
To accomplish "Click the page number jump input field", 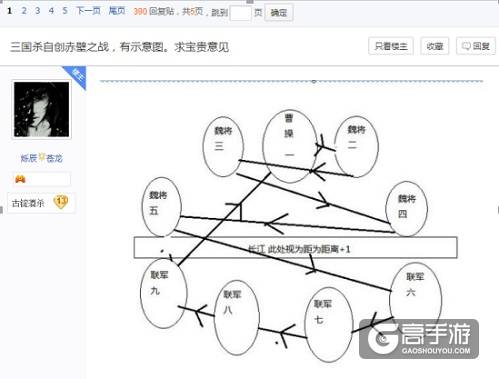I will tap(240, 13).
